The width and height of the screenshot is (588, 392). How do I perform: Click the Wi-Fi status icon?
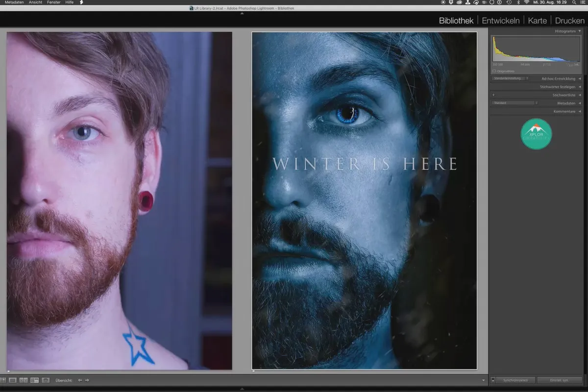pyautogui.click(x=526, y=2)
